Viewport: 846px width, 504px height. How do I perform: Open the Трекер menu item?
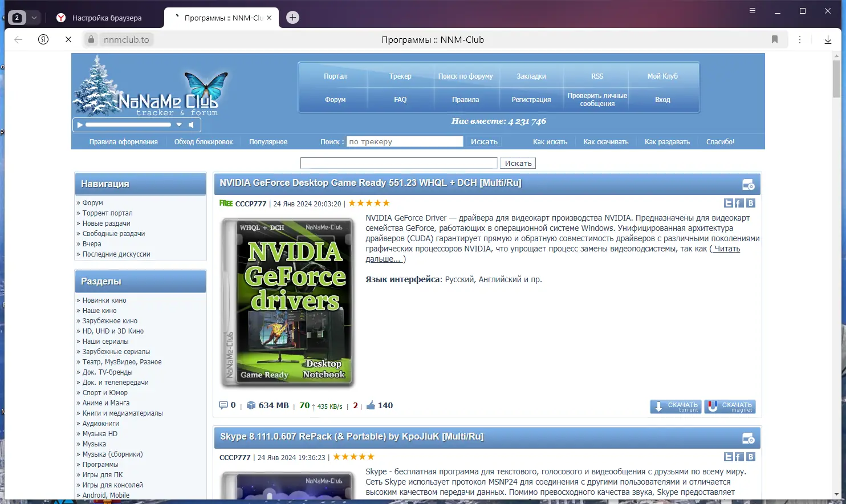click(400, 76)
